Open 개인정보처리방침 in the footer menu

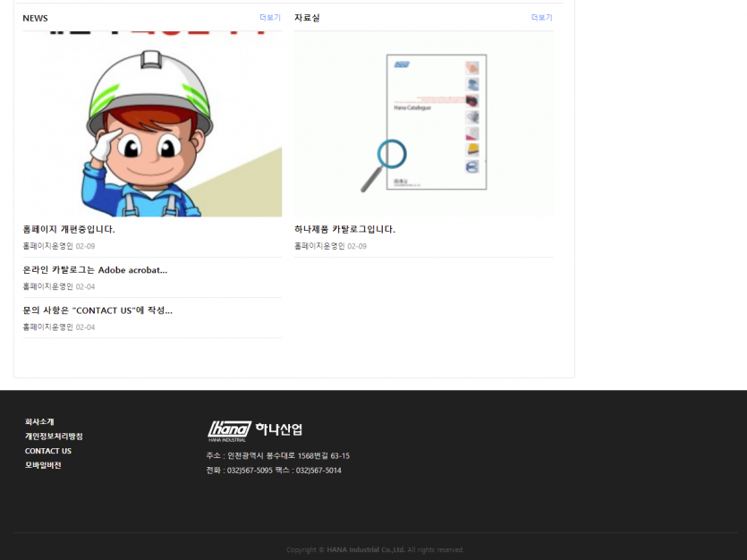coord(54,437)
